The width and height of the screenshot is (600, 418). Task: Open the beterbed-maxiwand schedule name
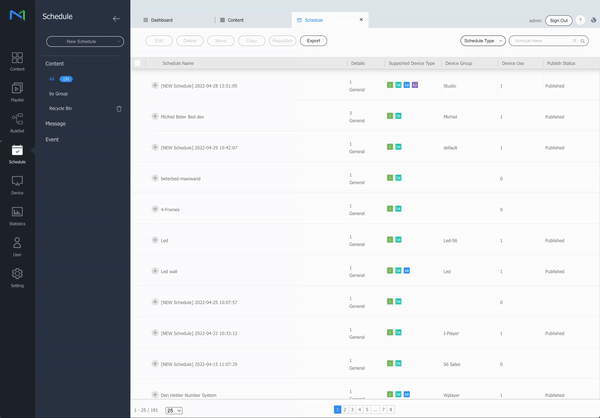pyautogui.click(x=181, y=178)
